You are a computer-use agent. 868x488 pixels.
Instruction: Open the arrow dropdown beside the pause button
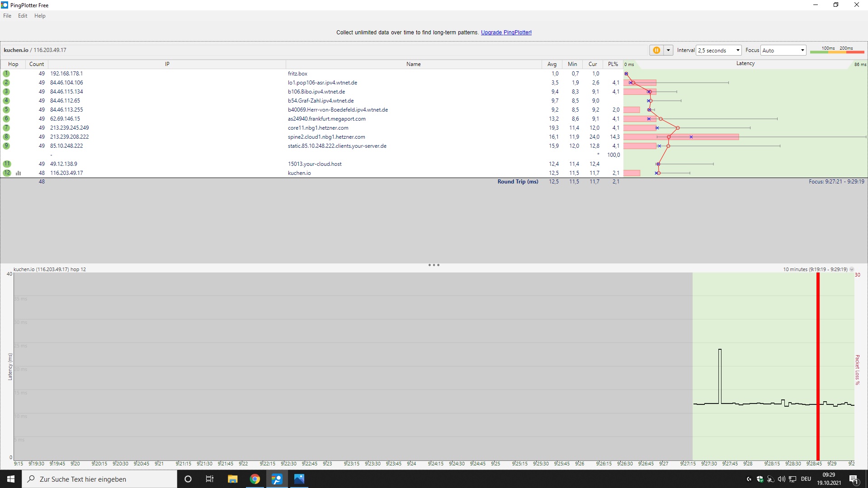668,50
